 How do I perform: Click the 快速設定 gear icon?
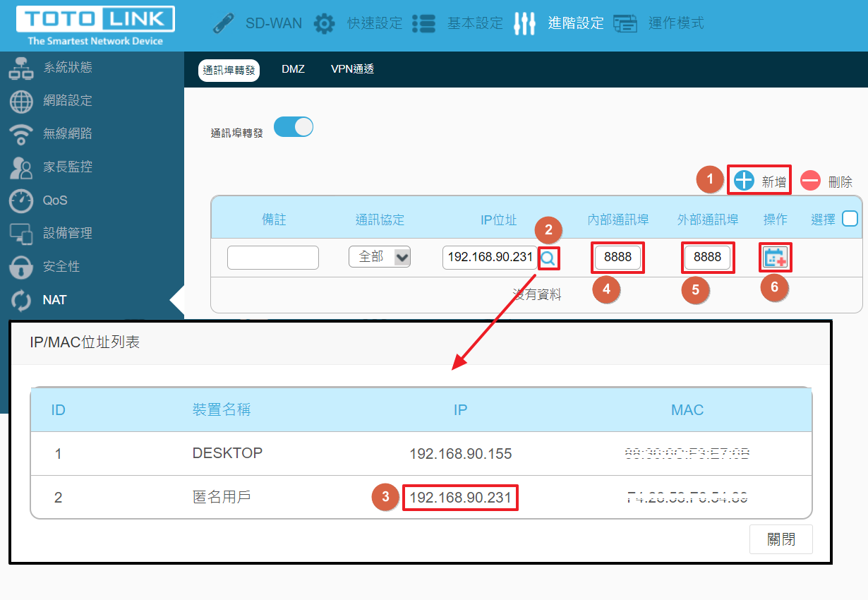[x=324, y=23]
